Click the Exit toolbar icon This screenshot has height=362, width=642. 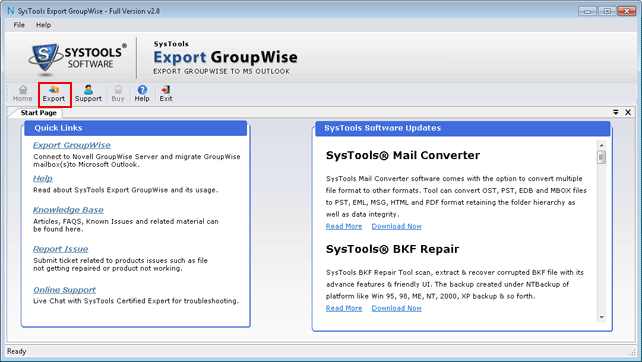tap(166, 94)
